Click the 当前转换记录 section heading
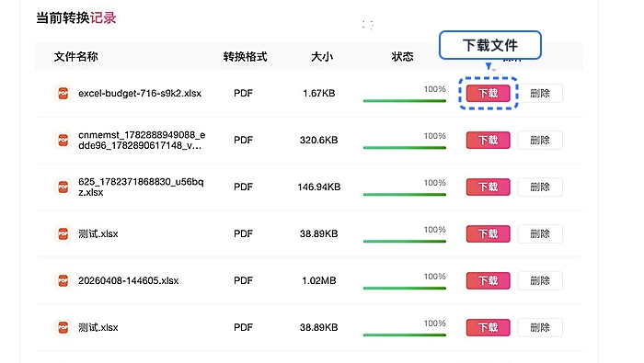The height and width of the screenshot is (363, 644). click(76, 17)
